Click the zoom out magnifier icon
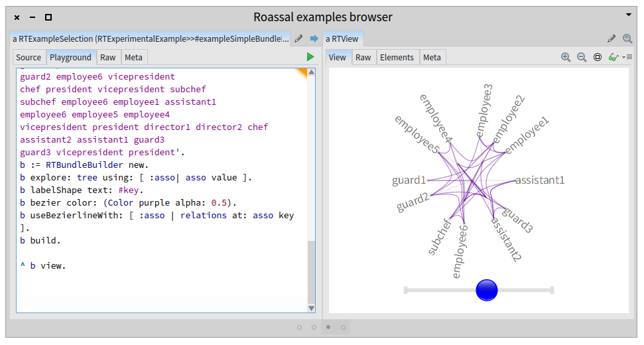The image size is (644, 345). click(x=582, y=58)
